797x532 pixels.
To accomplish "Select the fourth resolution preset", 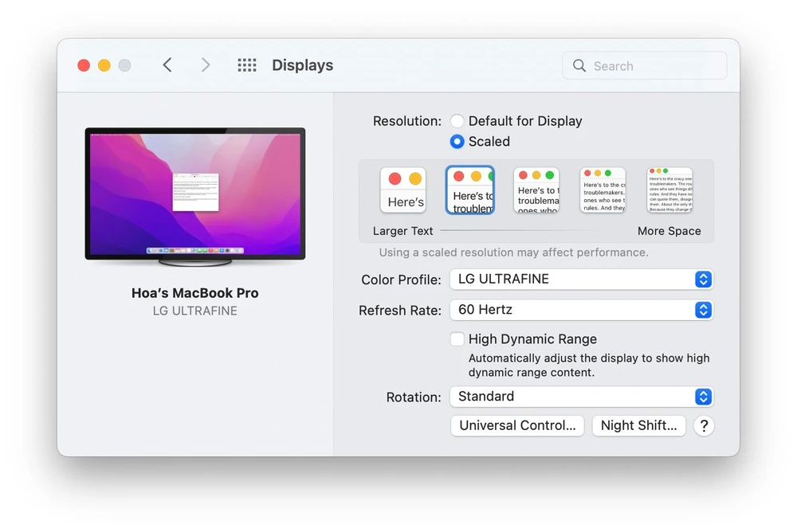I will [x=603, y=190].
